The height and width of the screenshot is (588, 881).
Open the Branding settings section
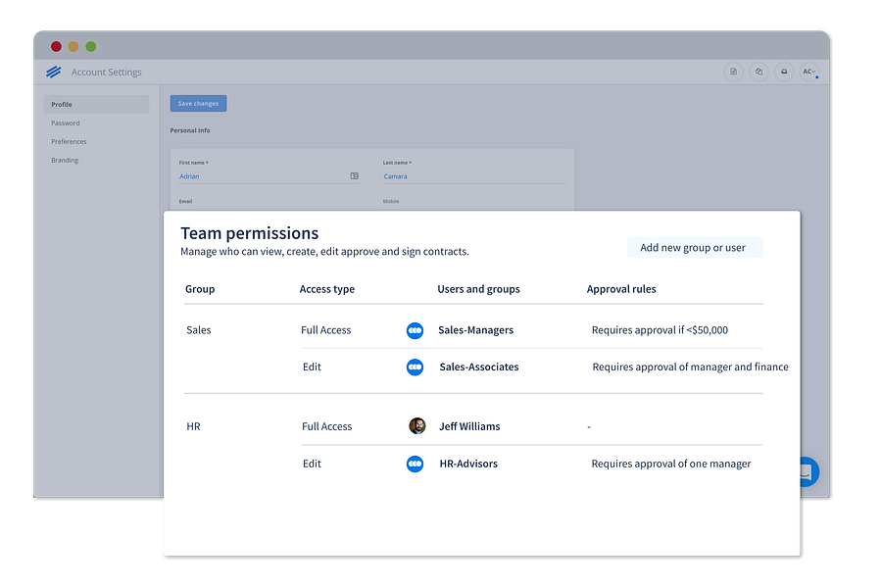(65, 160)
